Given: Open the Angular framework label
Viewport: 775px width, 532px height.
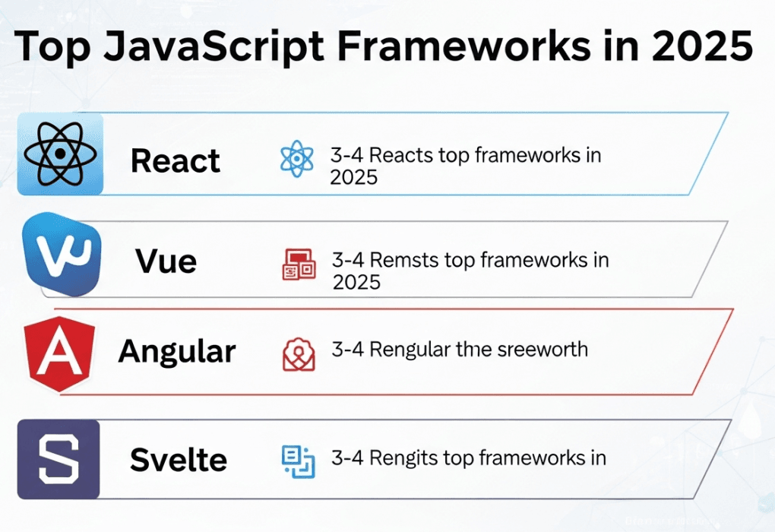Looking at the screenshot, I should click(177, 351).
